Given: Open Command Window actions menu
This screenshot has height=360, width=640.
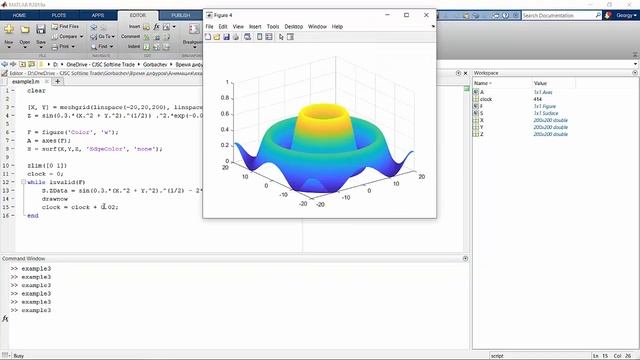Looking at the screenshot, I should [465, 258].
